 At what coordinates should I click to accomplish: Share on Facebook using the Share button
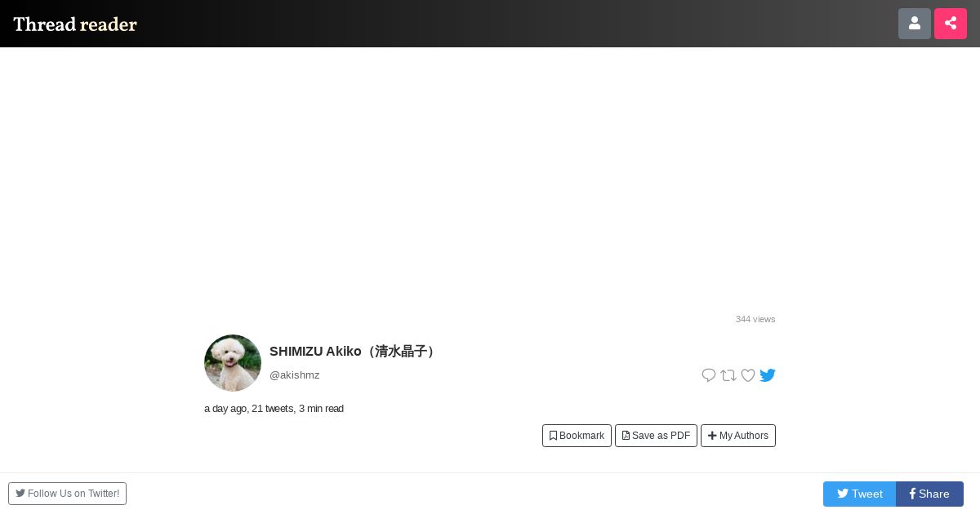(x=929, y=494)
